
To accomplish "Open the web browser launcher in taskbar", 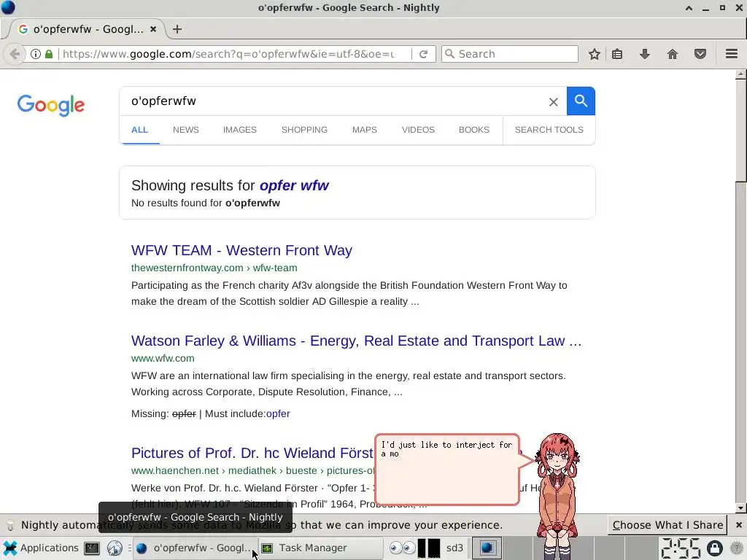I will click(115, 548).
